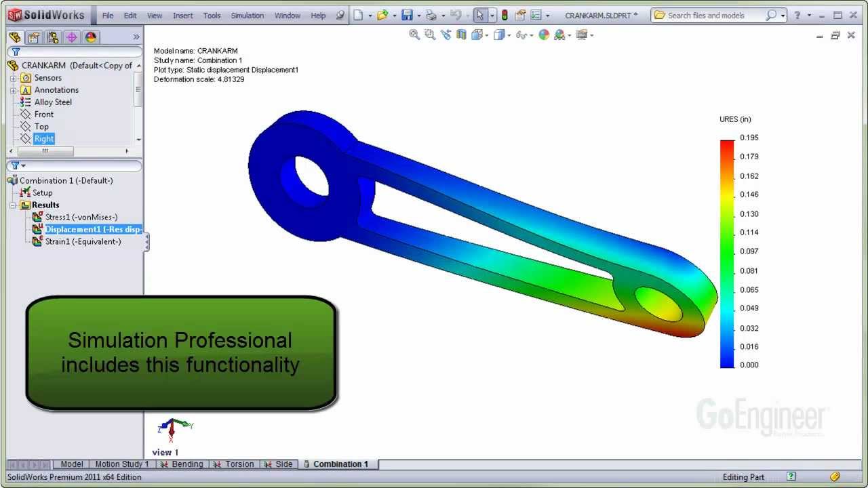Click the Edit Appearance color ball icon
Screen dimensions: 868x488
click(x=544, y=35)
